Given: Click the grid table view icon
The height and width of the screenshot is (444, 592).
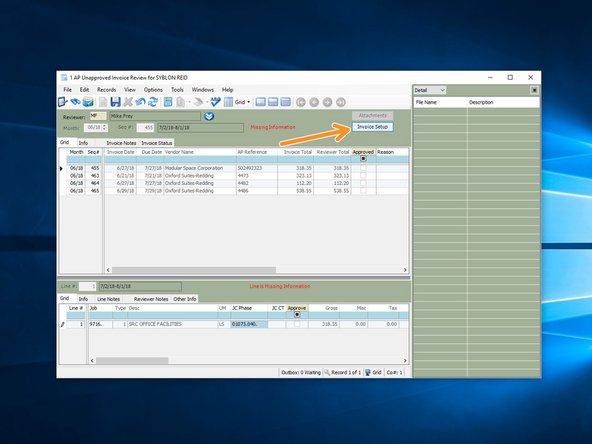Looking at the screenshot, I should (228, 102).
